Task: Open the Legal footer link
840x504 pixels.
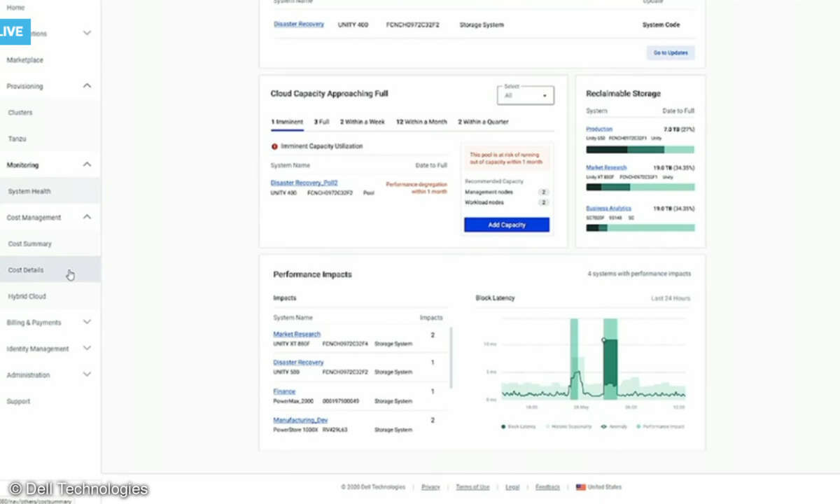Action: click(512, 487)
